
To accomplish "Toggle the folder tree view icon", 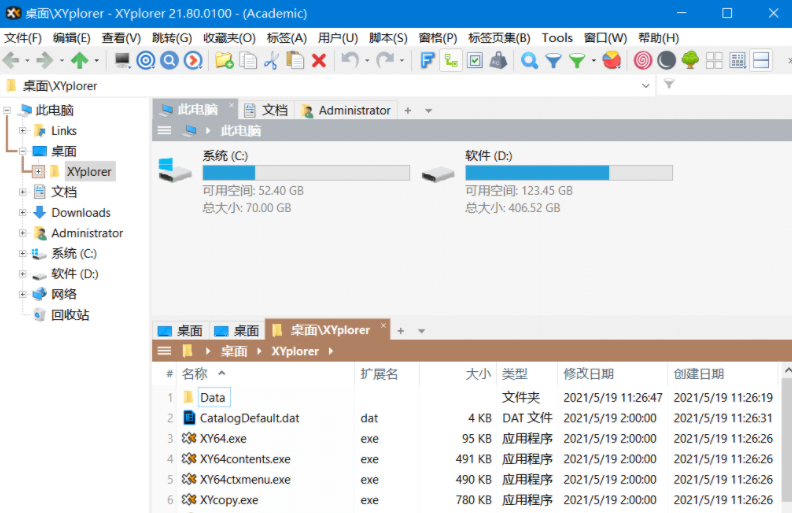I will coord(451,60).
